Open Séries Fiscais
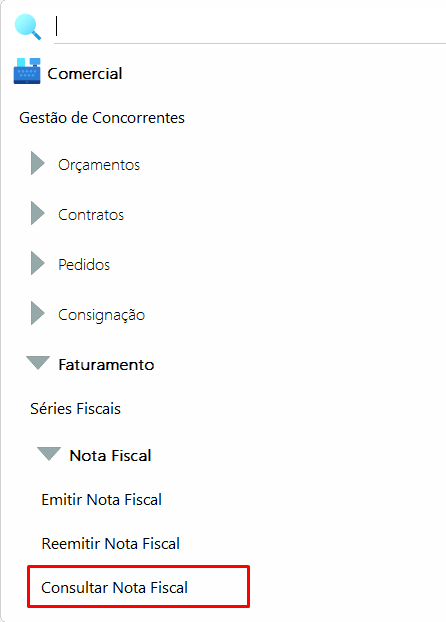 75,409
